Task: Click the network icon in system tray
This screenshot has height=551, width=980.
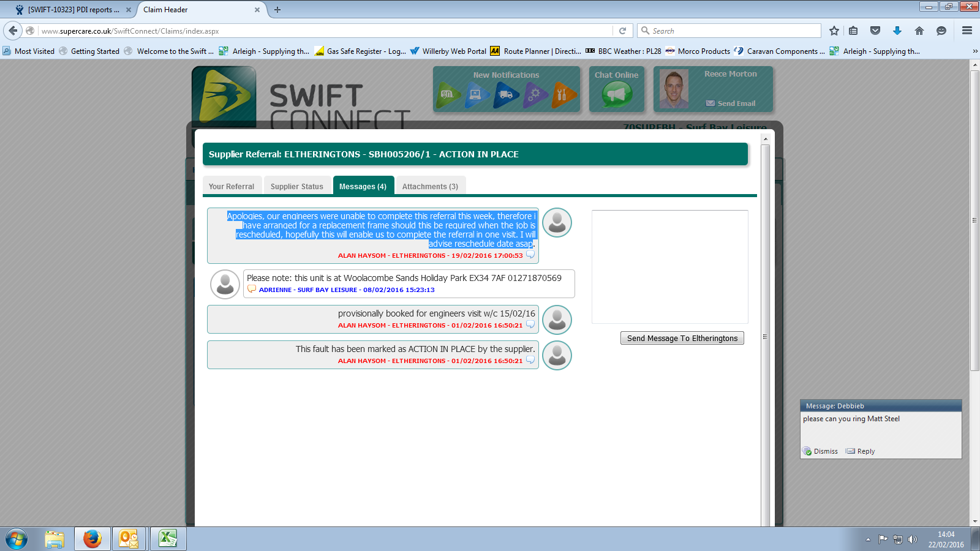Action: pos(898,539)
